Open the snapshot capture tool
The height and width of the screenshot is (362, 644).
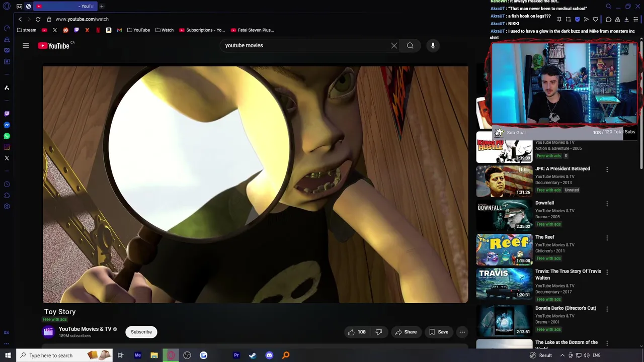568,19
